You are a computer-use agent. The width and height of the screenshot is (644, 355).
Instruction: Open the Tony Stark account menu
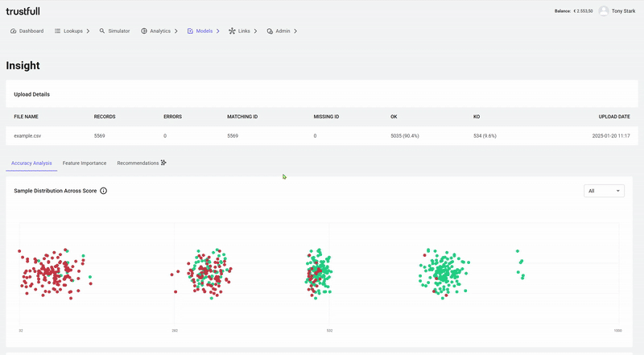click(623, 11)
